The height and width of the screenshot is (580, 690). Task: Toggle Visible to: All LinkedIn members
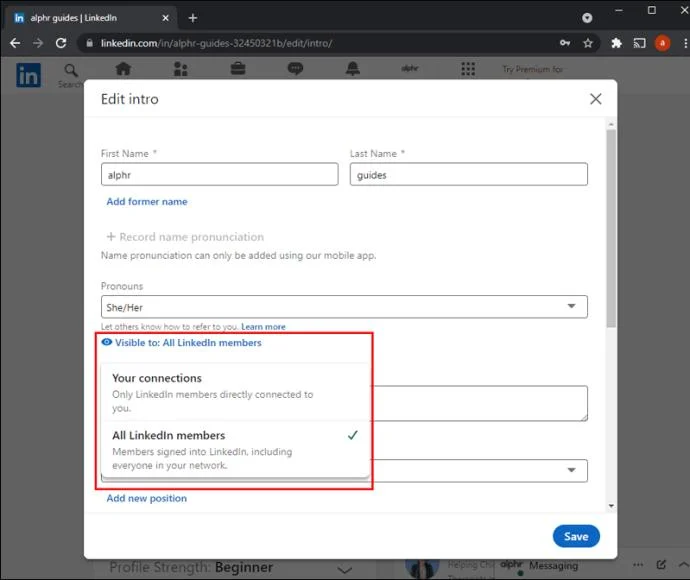(x=181, y=343)
